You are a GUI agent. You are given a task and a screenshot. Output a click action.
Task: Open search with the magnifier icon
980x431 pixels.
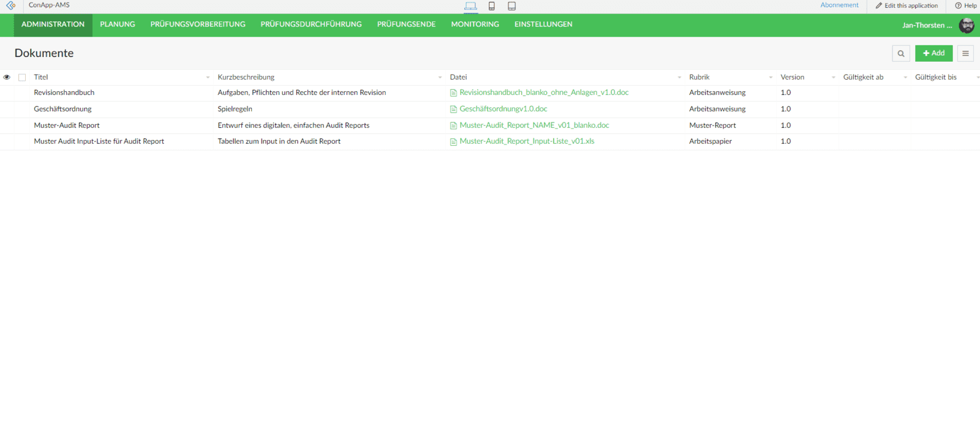pyautogui.click(x=900, y=53)
